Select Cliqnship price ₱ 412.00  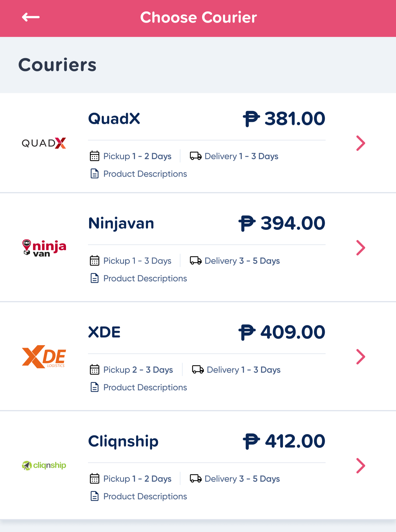tap(284, 441)
